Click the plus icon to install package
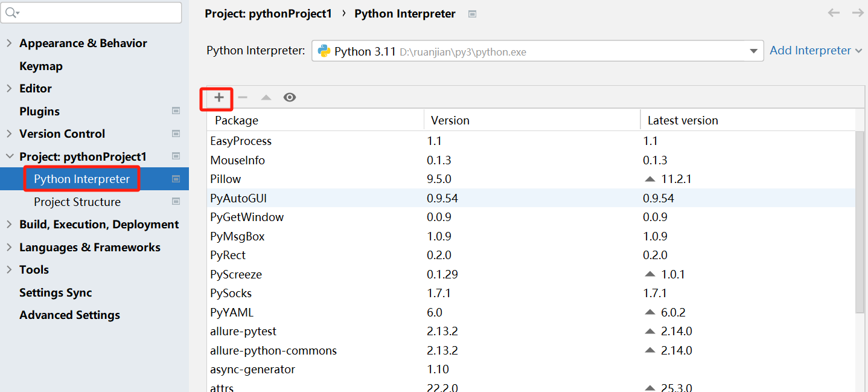 pos(219,97)
